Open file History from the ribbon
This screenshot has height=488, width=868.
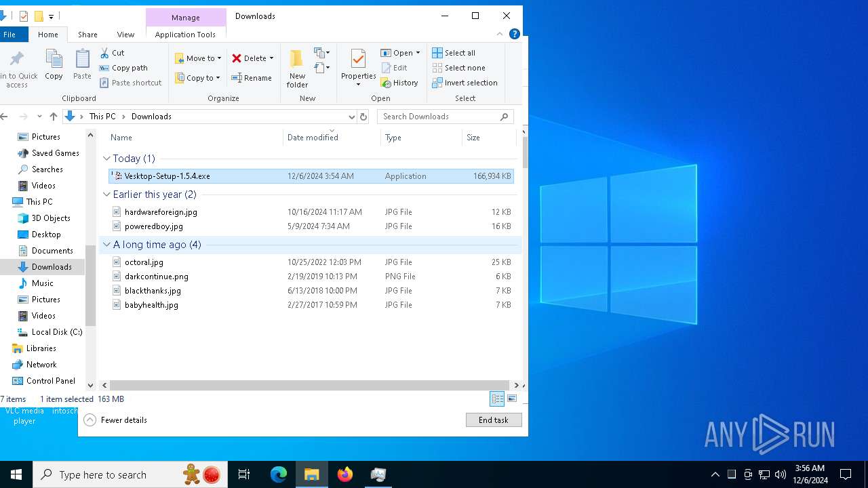(x=399, y=83)
